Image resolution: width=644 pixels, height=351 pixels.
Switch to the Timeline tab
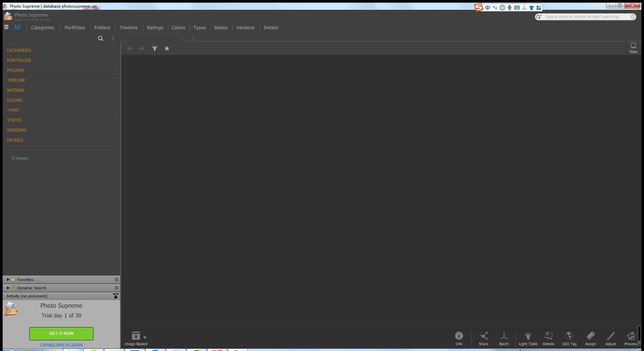coord(128,28)
